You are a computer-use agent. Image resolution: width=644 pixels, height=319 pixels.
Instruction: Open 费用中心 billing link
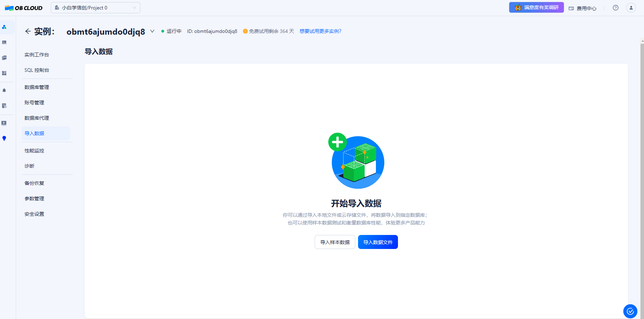point(583,8)
